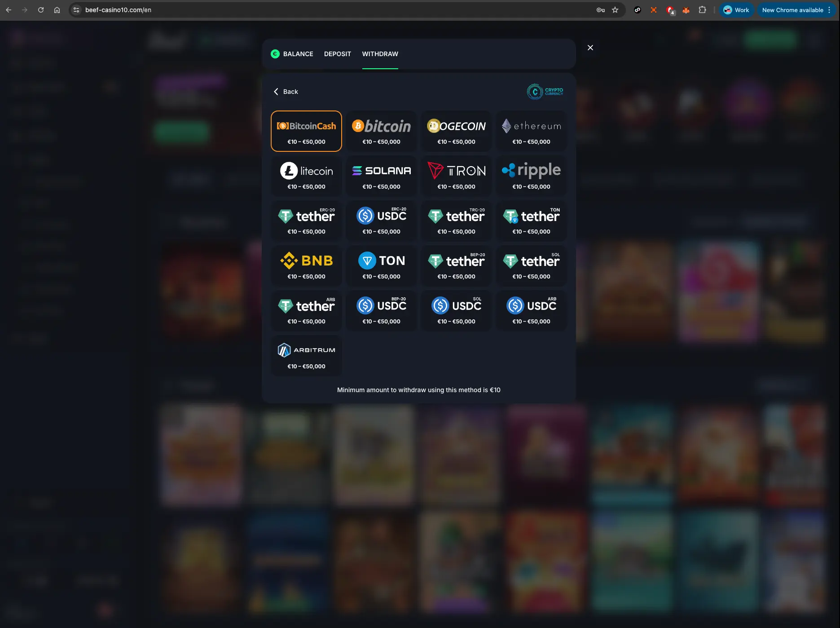Open the Balance tab
Screen dimensions: 840x628
(292, 54)
